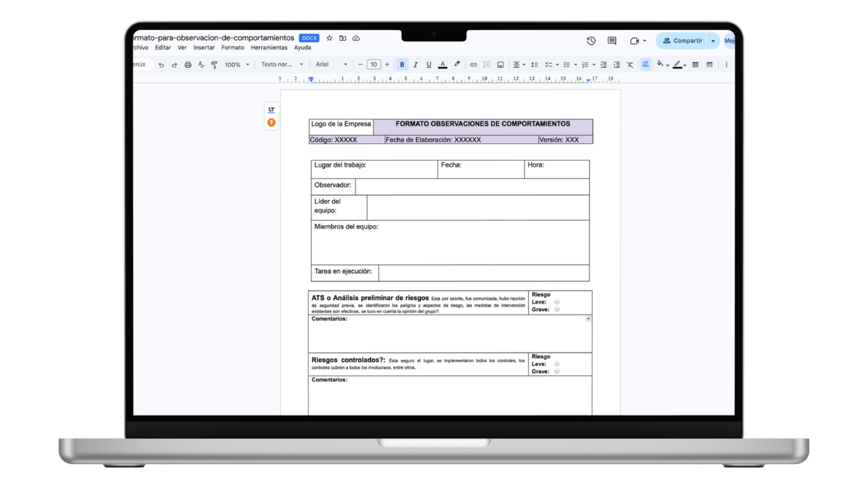Add a comment with the comment icon
This screenshot has height=488, width=868.
tap(487, 64)
